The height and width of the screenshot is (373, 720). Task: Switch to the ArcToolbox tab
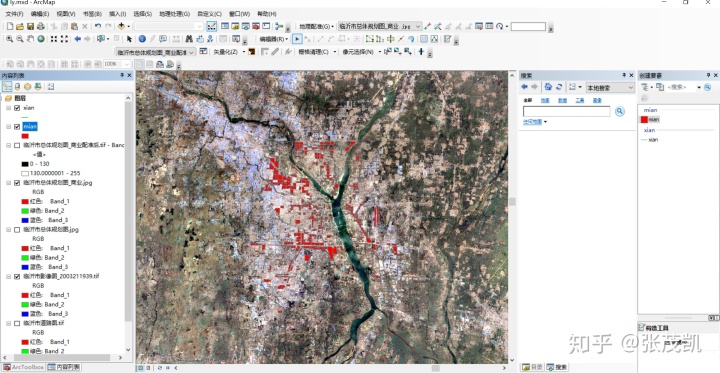tap(23, 367)
